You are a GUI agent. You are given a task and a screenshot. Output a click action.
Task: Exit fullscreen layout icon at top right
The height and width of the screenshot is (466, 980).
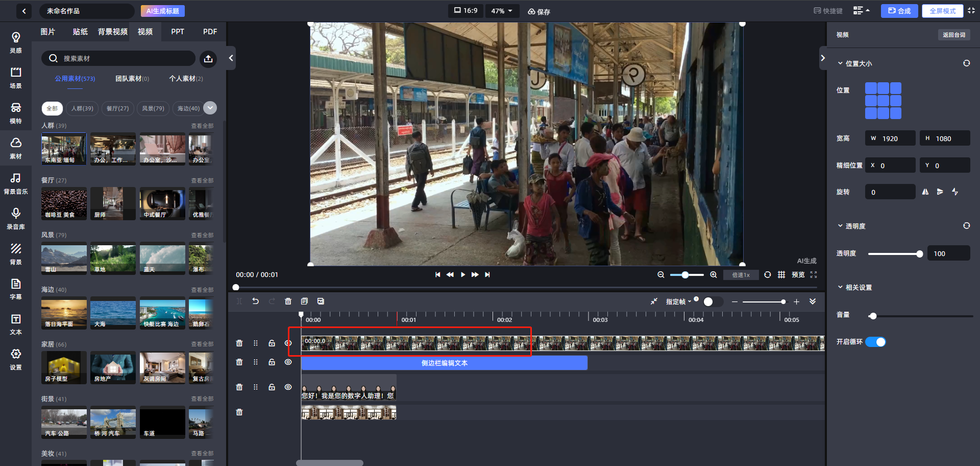coord(971,11)
